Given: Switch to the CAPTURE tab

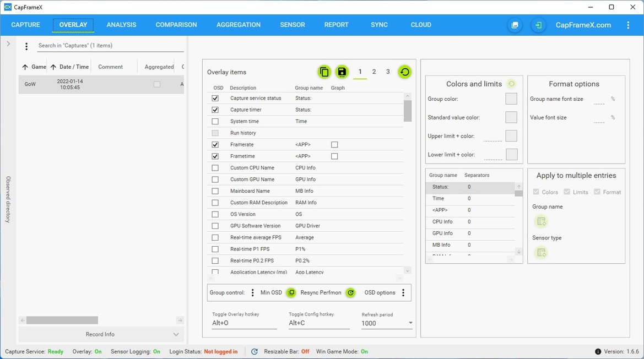Looking at the screenshot, I should click(25, 25).
